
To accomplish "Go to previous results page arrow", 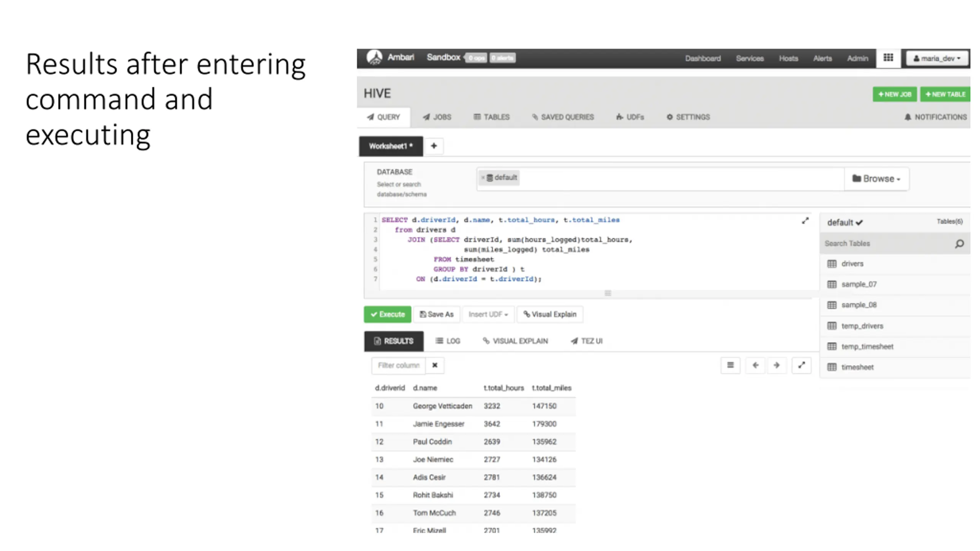I will point(755,365).
